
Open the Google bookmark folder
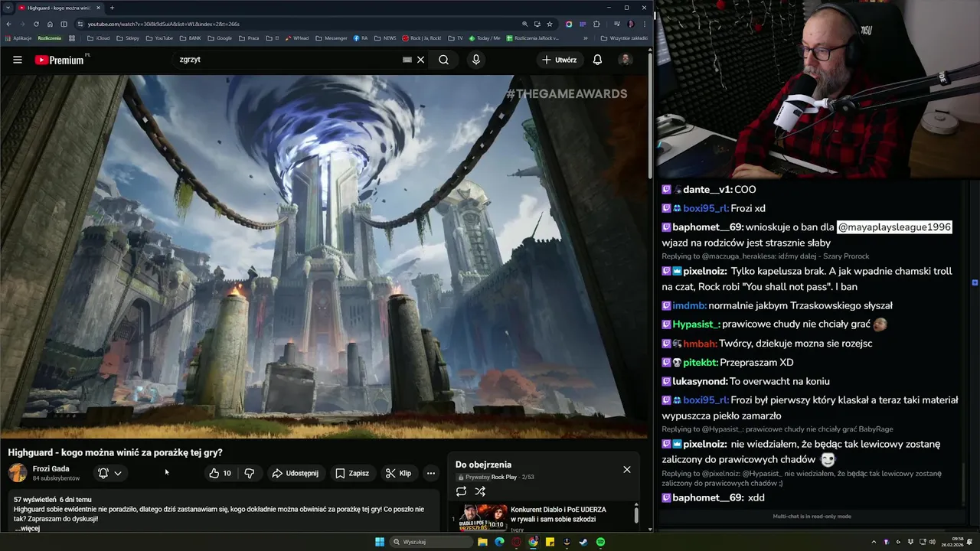[x=219, y=37]
